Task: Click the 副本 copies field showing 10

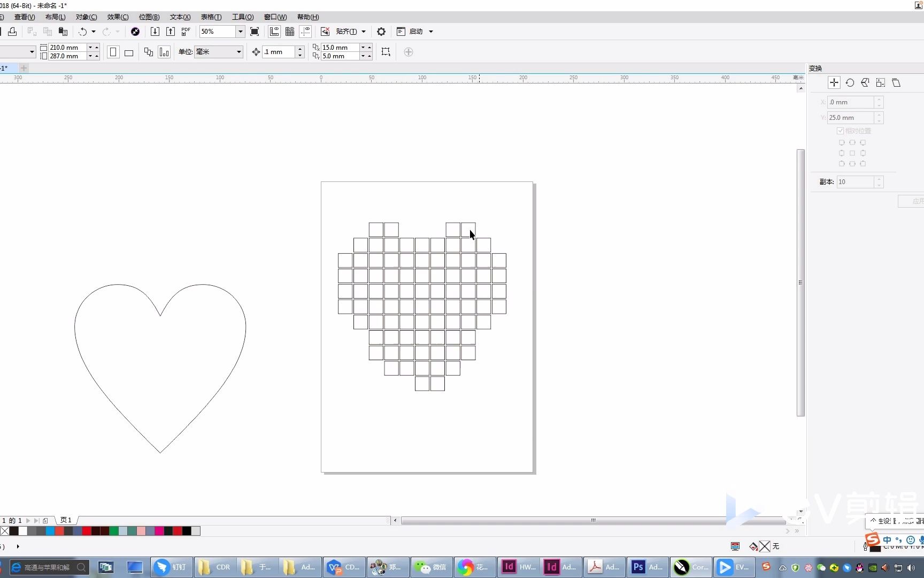Action: (x=855, y=182)
